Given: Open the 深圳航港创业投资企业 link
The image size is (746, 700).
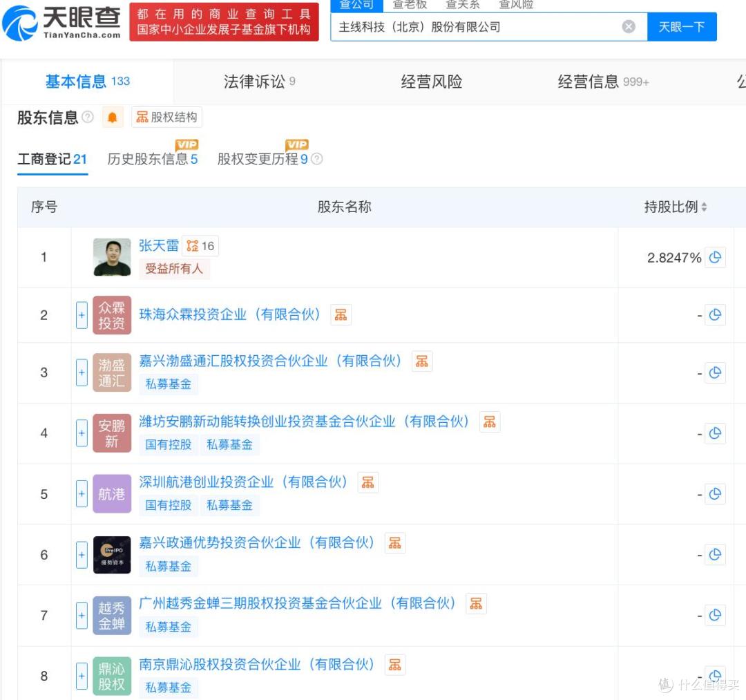Looking at the screenshot, I should pyautogui.click(x=243, y=482).
